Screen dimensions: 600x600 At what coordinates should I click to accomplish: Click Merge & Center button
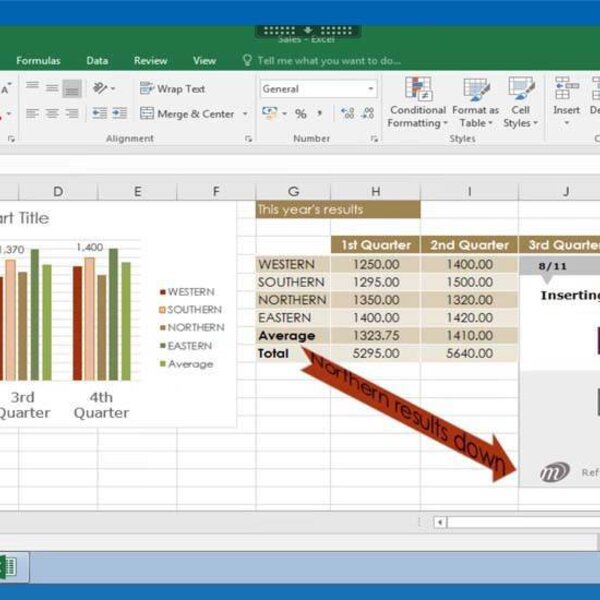188,114
